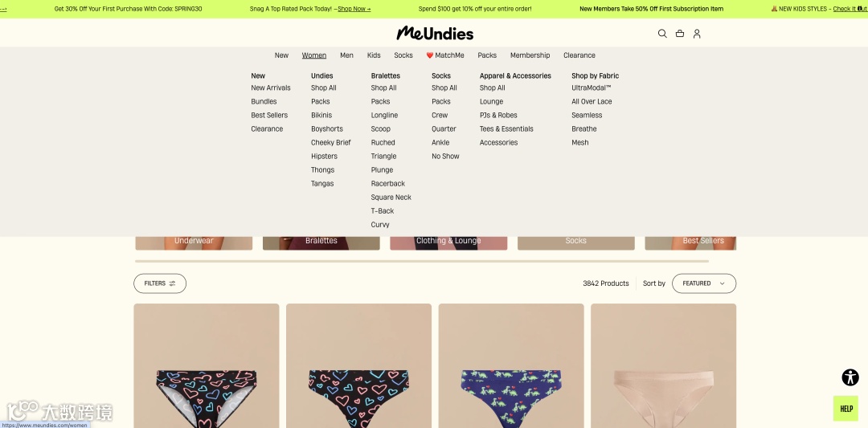Click the category carousel scrollbar
The width and height of the screenshot is (868, 428).
(x=422, y=261)
